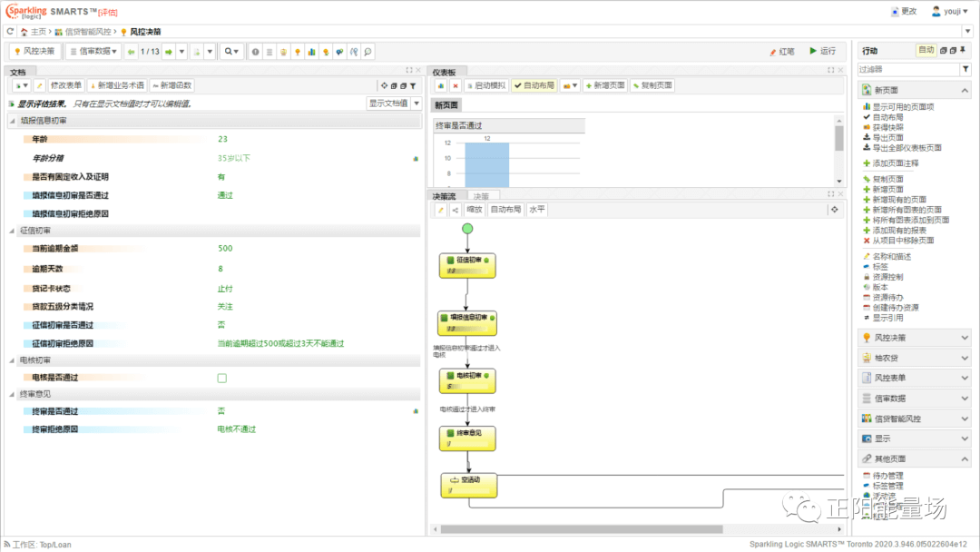
Task: Select the 填报信息初审 flow node
Action: click(467, 323)
